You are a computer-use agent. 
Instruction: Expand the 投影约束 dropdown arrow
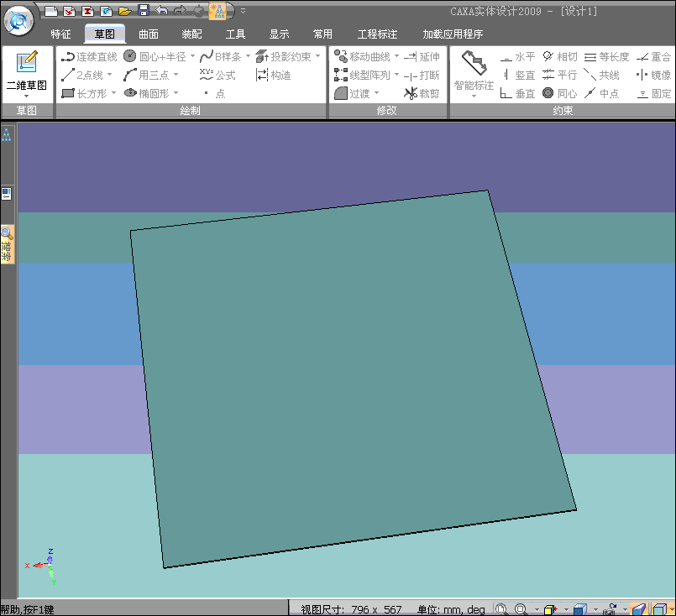pos(317,56)
